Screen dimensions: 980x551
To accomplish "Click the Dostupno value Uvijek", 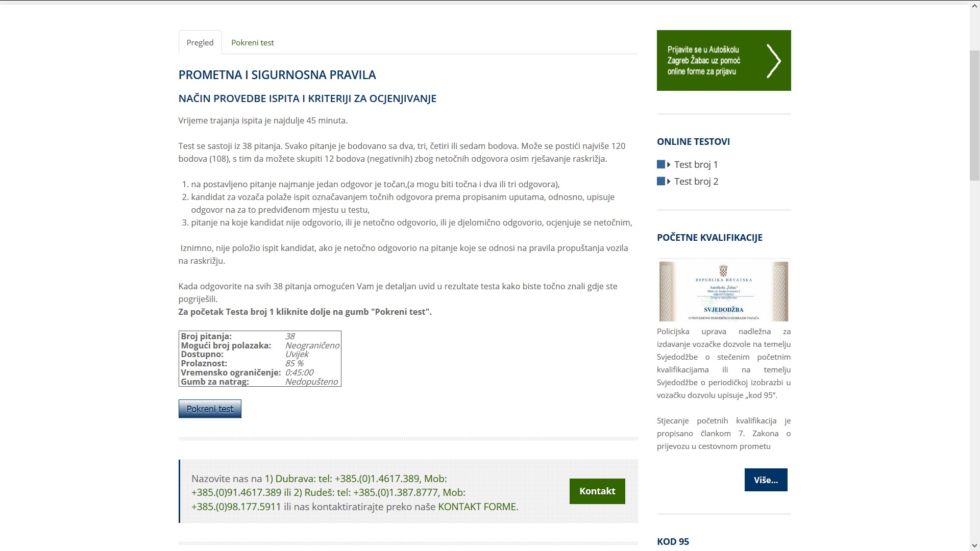I will point(297,354).
